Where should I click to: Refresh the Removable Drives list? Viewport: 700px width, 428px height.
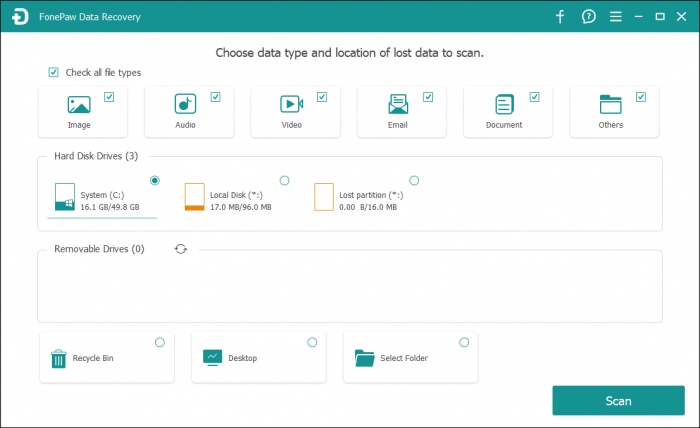[x=181, y=249]
